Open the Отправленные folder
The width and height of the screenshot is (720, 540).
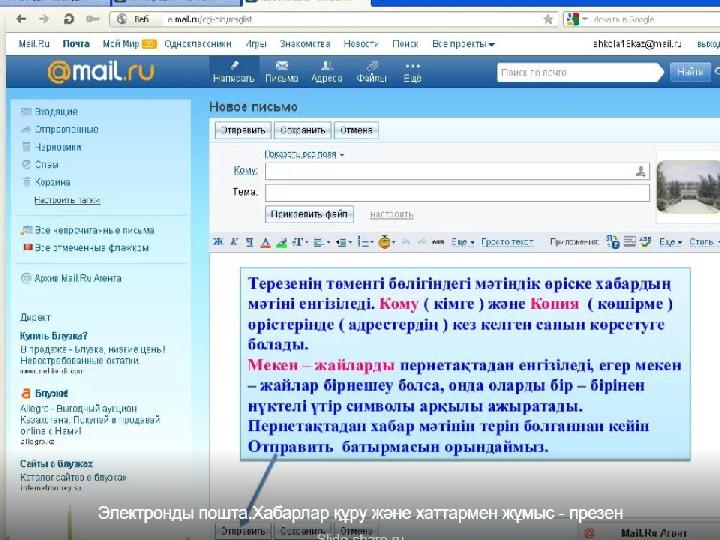coord(66,129)
